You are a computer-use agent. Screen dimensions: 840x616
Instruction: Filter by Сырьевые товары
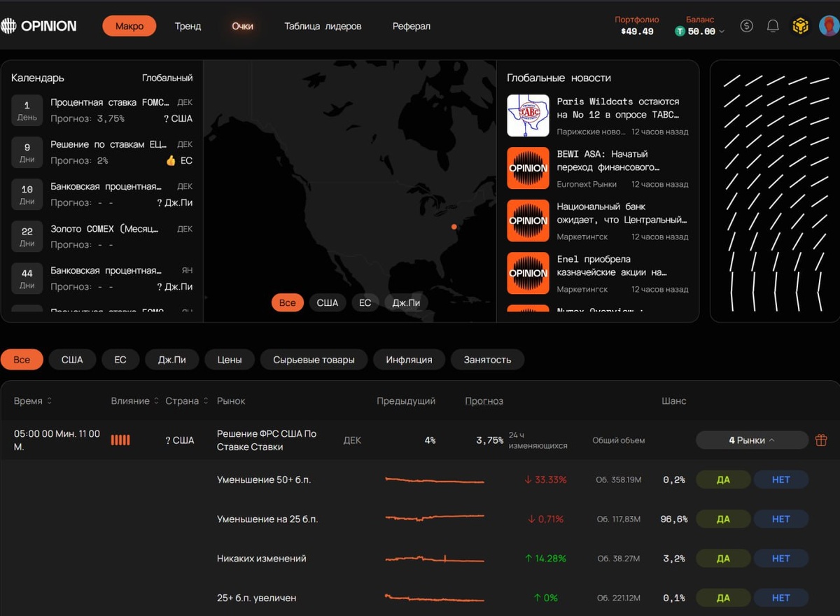314,360
